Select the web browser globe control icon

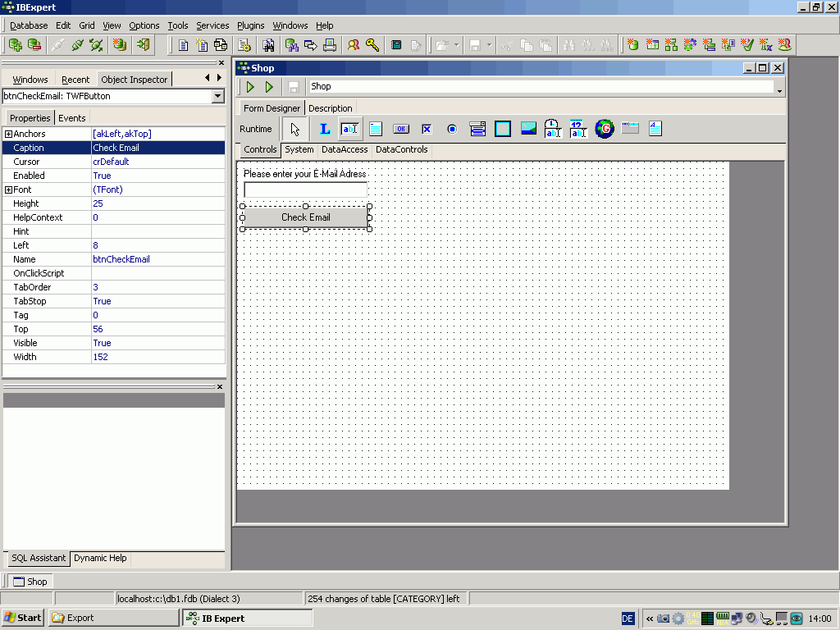(605, 129)
